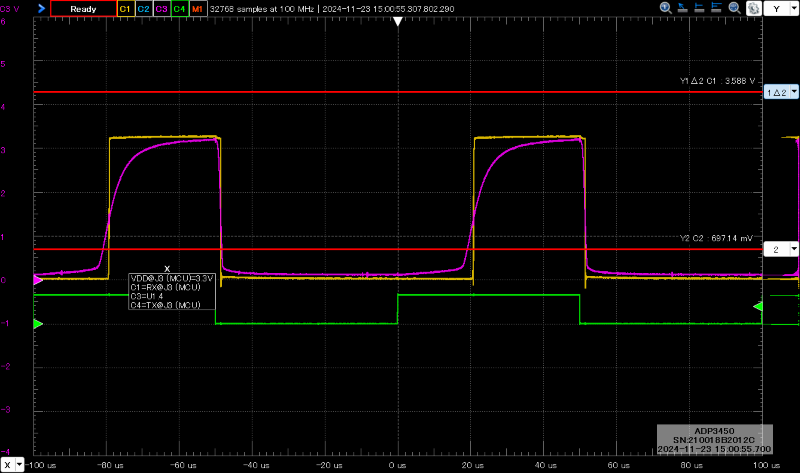
Task: Open the gear settings icon
Action: 754,8
